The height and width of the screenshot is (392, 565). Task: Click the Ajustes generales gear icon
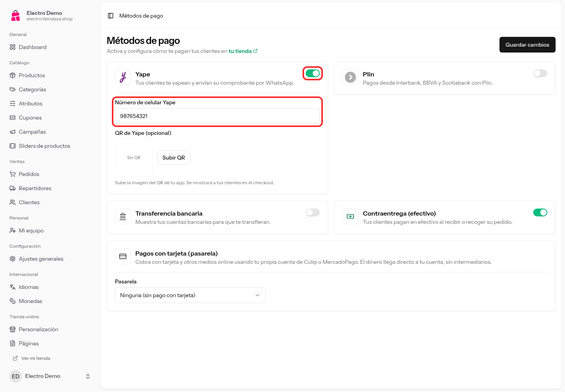click(13, 259)
